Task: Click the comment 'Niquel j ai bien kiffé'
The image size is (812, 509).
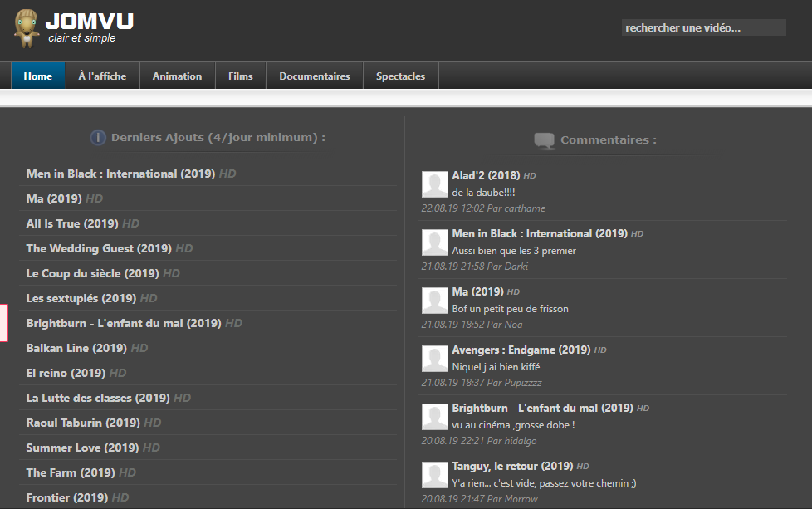Action: [496, 367]
